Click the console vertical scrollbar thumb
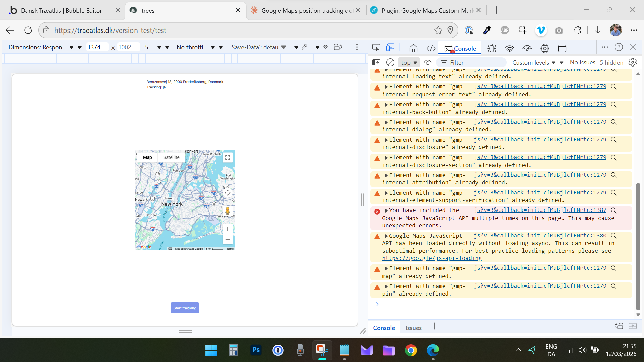Image resolution: width=644 pixels, height=362 pixels. pos(638,246)
